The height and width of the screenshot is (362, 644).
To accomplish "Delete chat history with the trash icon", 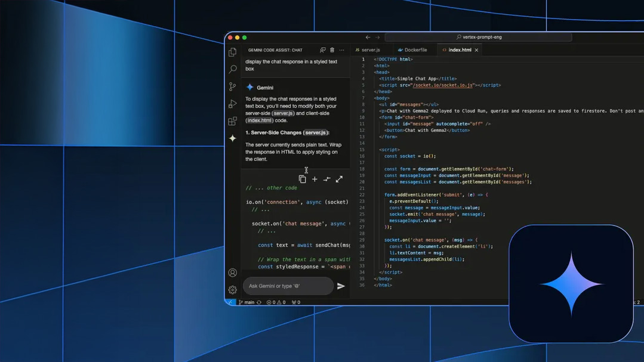I will [332, 50].
